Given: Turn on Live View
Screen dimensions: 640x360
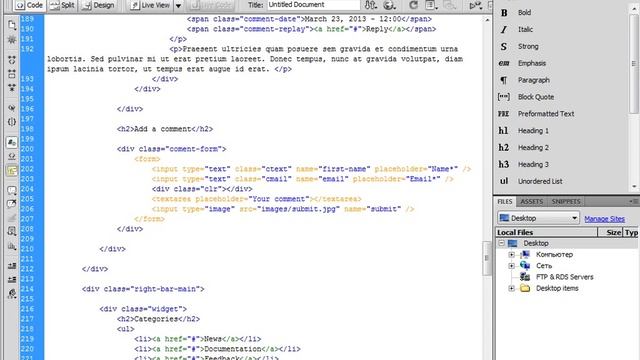Looking at the screenshot, I should point(150,5).
